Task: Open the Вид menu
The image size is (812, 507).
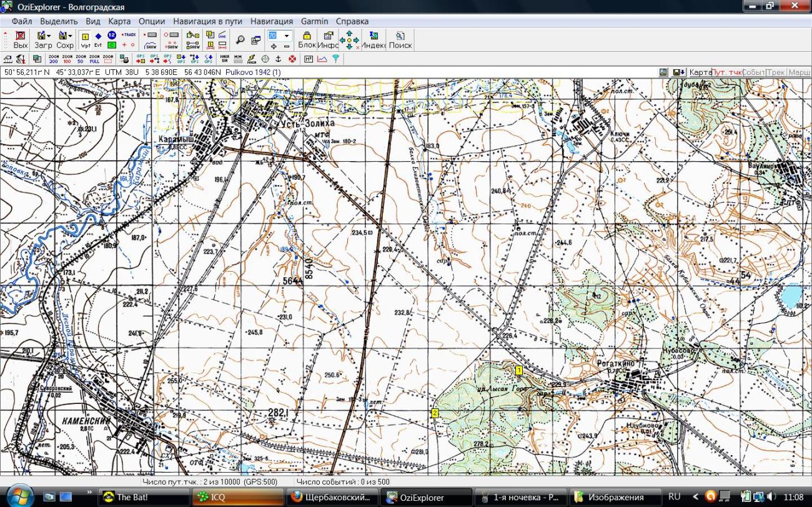Action: (93, 21)
